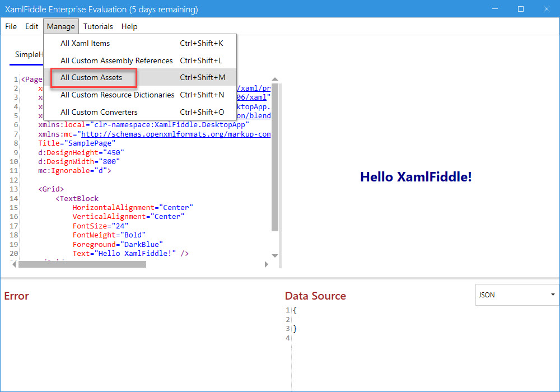This screenshot has height=392, width=560.
Task: Click the Foreground="DarkBlue" attribute
Action: [118, 244]
